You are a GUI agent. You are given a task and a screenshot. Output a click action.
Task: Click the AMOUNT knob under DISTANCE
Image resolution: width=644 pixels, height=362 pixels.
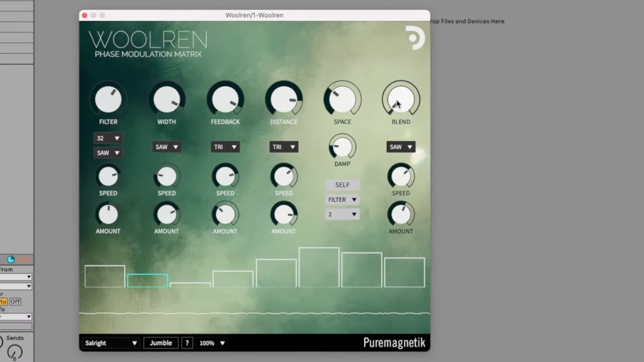(x=284, y=214)
